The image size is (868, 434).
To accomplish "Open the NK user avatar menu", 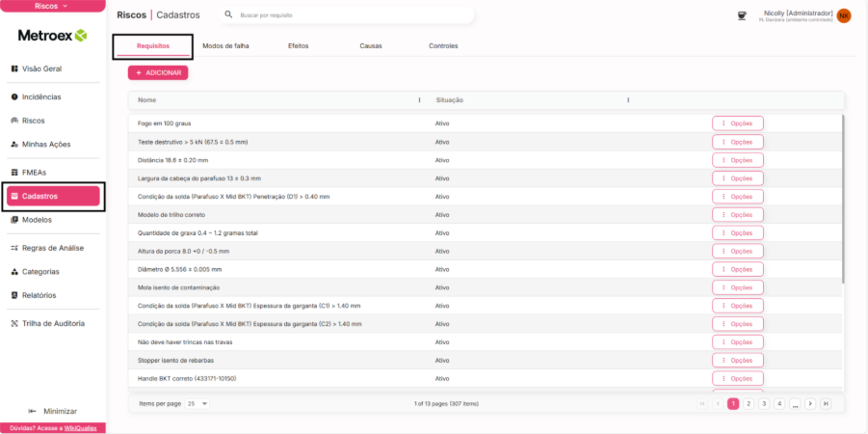I will pyautogui.click(x=844, y=15).
